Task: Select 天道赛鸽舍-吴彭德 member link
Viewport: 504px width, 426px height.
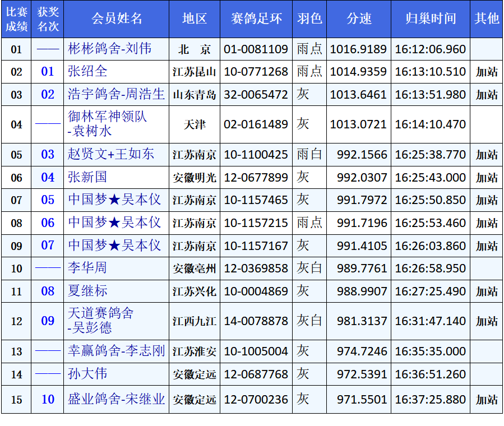Action: click(101, 321)
